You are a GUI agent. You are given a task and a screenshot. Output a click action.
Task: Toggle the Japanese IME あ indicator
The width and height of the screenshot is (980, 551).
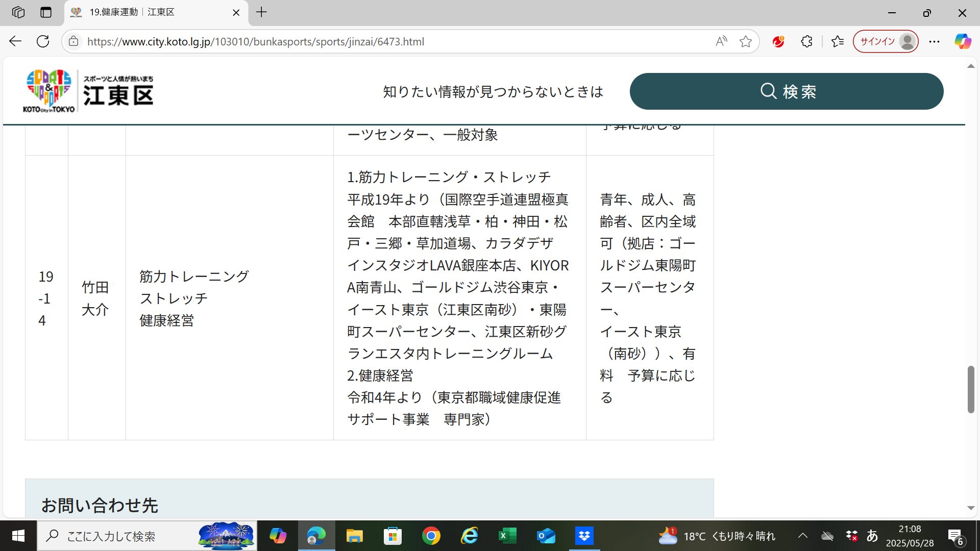click(x=872, y=536)
